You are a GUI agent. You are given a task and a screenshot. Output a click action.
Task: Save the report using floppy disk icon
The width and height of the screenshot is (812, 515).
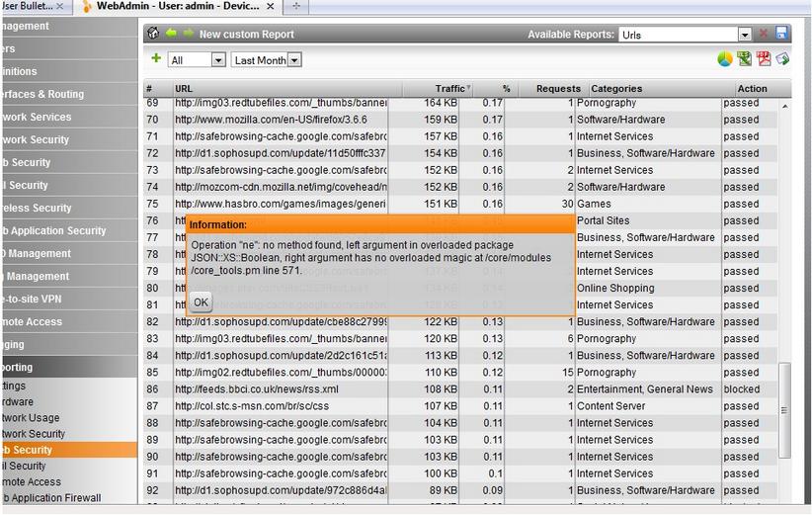tap(781, 34)
